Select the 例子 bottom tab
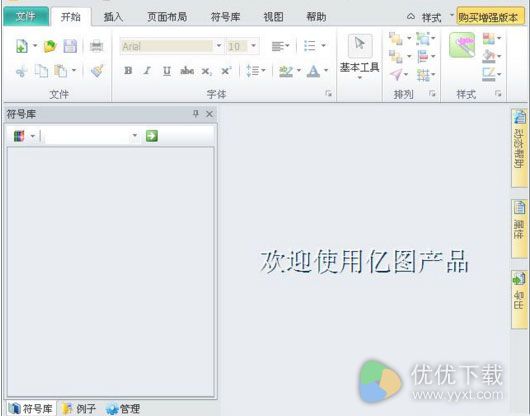The image size is (530, 416). (x=80, y=409)
